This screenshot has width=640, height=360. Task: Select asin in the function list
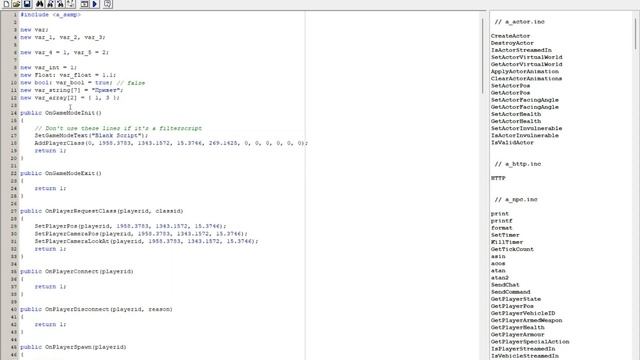click(x=498, y=256)
